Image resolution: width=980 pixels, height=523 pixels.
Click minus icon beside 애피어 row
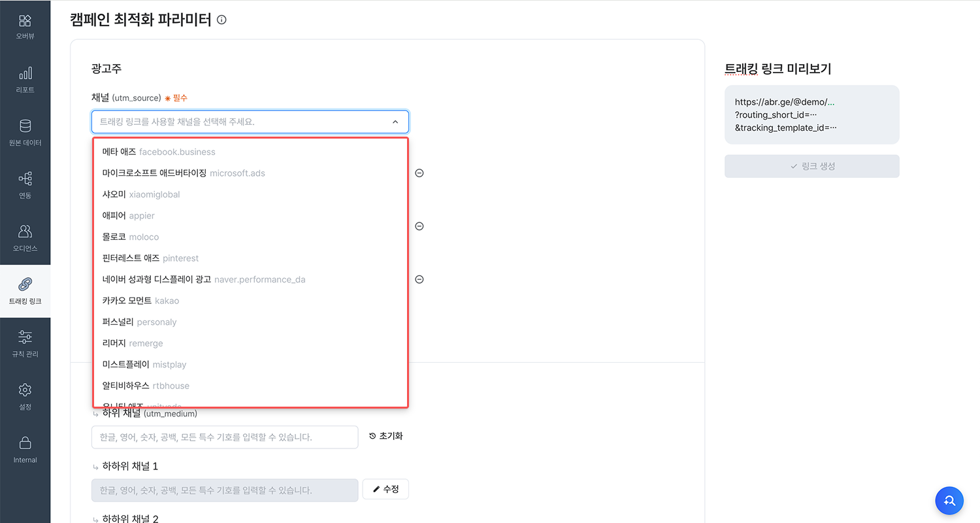[419, 226]
